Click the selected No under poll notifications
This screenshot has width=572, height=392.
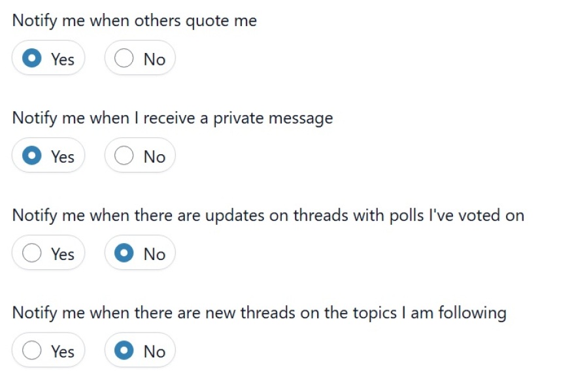[x=139, y=253]
